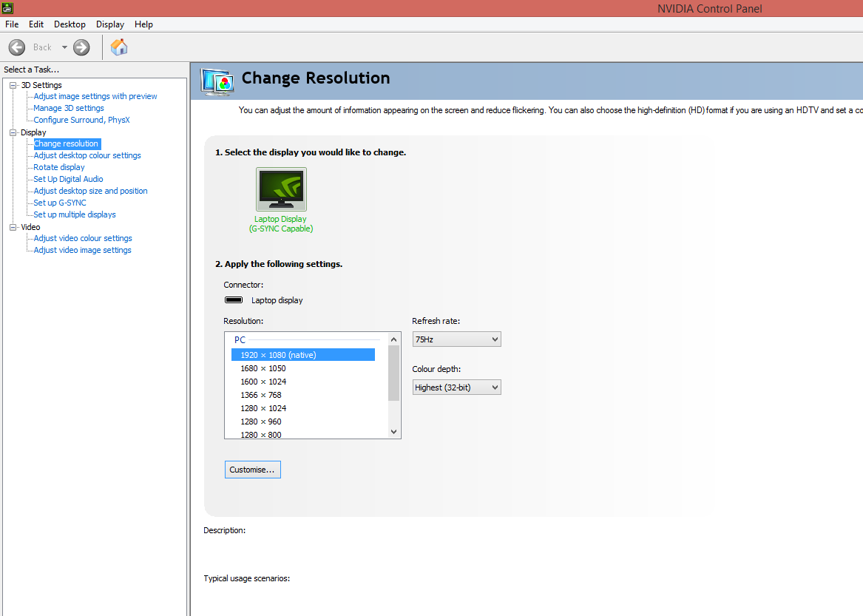
Task: Click the Video tree label
Action: click(30, 227)
